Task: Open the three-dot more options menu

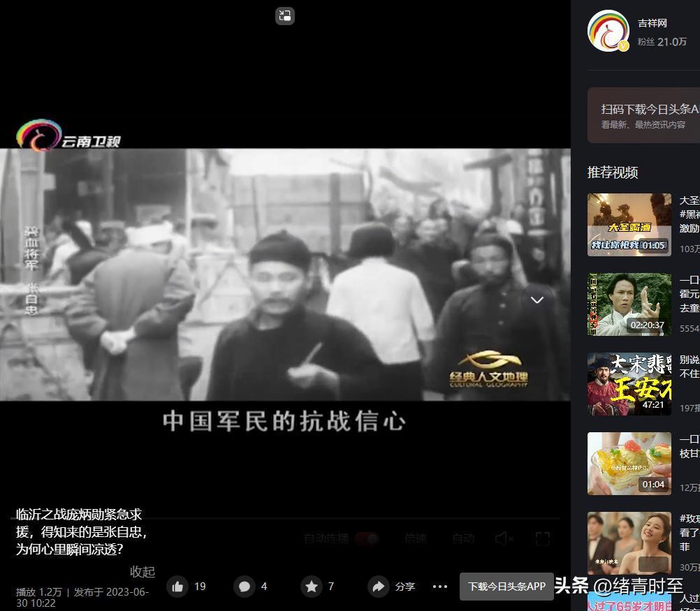Action: pos(440,587)
